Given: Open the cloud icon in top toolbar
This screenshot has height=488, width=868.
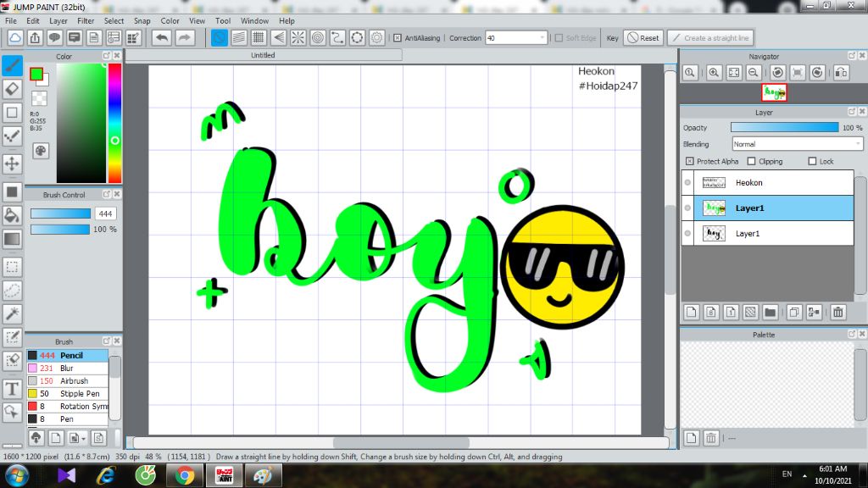Looking at the screenshot, I should tap(15, 37).
